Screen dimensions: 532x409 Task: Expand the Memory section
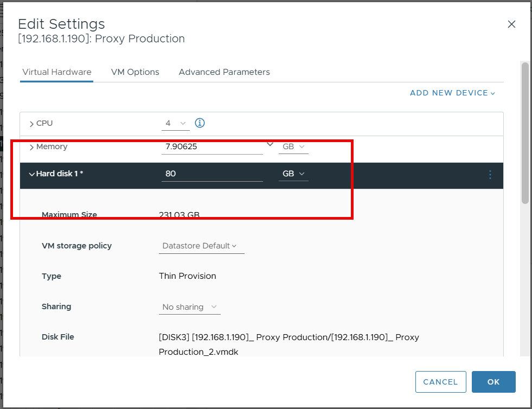(32, 147)
